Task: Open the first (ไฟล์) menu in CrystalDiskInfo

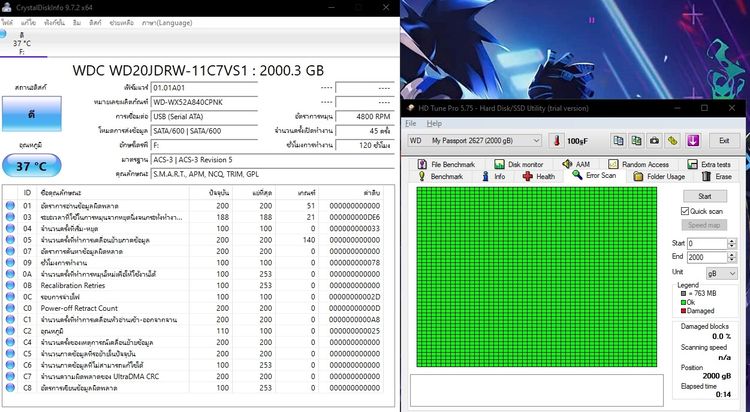Action: pos(7,22)
